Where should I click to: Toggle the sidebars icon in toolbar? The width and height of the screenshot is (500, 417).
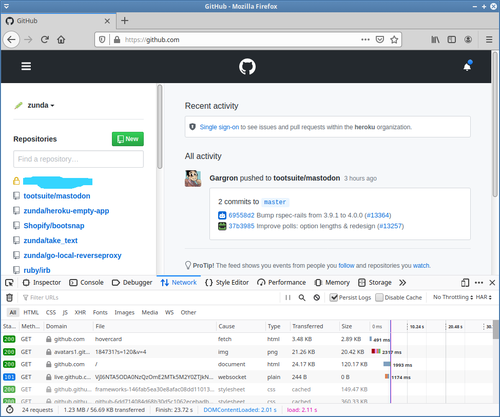click(x=452, y=40)
